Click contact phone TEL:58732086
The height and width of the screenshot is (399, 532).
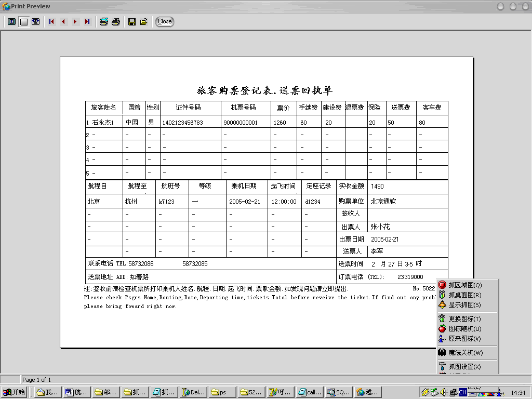point(135,263)
